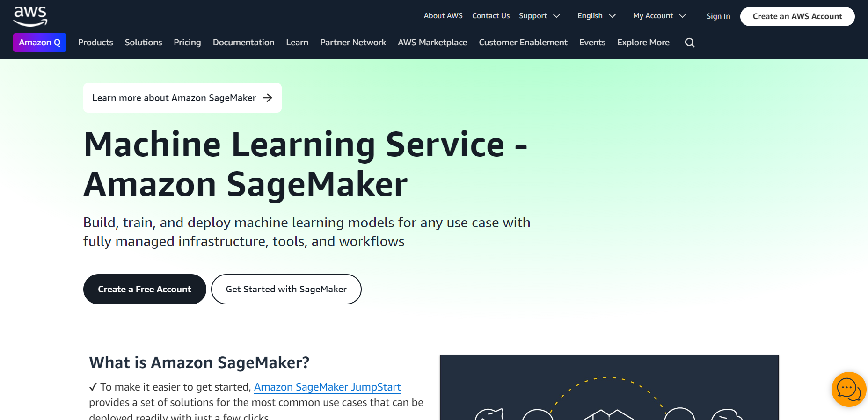This screenshot has height=420, width=868.
Task: Open the AWS Marketplace menu
Action: click(x=432, y=43)
